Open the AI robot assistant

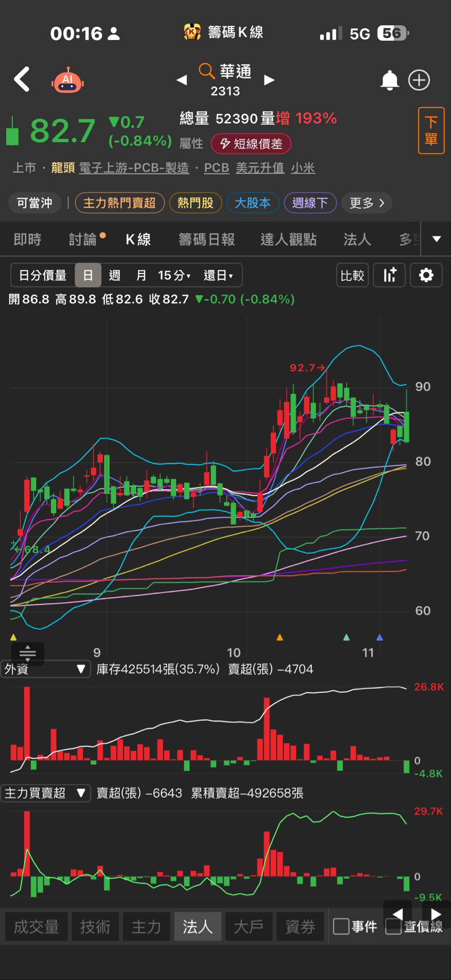pos(68,80)
